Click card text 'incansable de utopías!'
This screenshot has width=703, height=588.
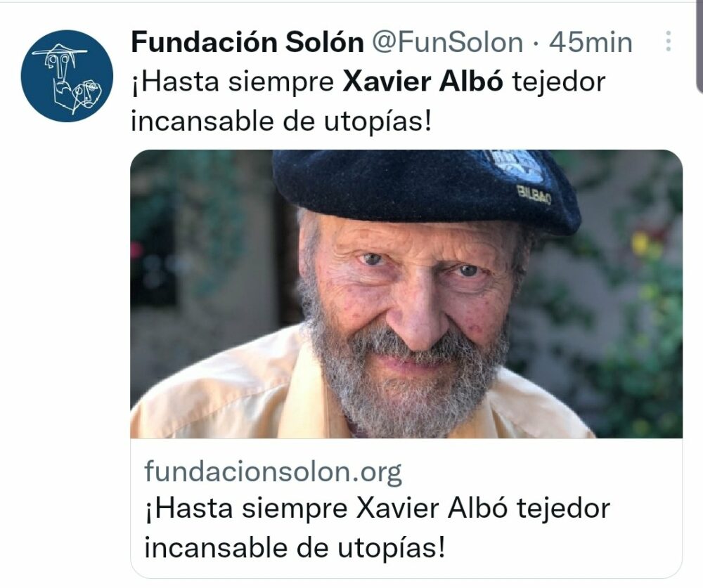coord(295,548)
